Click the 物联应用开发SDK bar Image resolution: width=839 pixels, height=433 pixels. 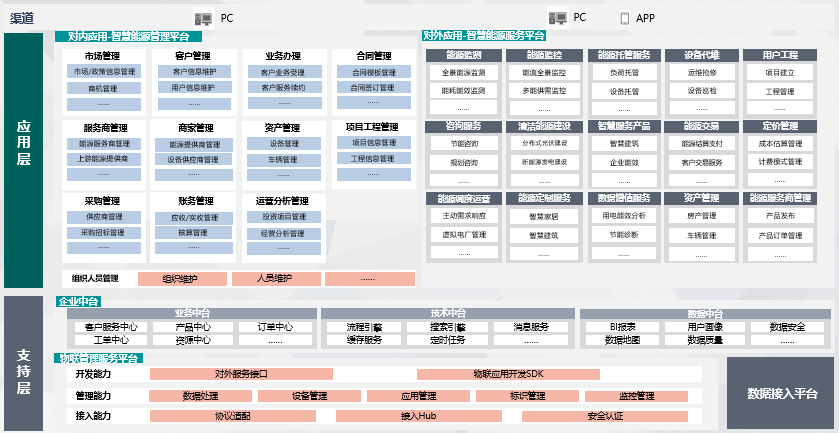pos(508,374)
